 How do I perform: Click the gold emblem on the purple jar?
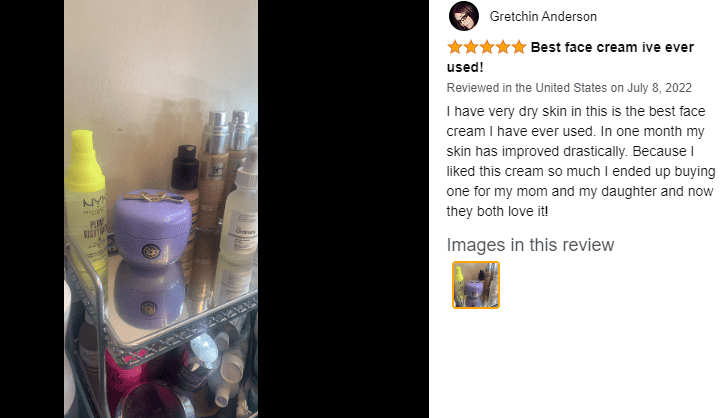pos(149,251)
